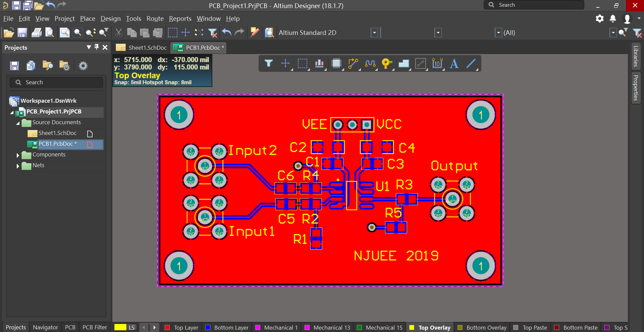The width and height of the screenshot is (644, 332).
Task: Click Compile project icon in Projects panel
Action: tap(31, 65)
